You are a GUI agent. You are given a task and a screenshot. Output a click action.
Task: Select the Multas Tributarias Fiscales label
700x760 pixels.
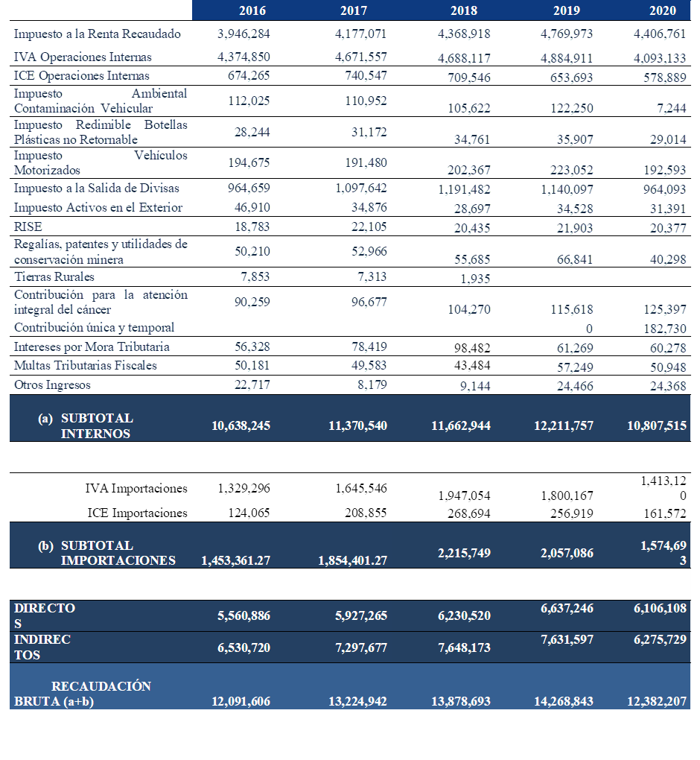coord(86,366)
